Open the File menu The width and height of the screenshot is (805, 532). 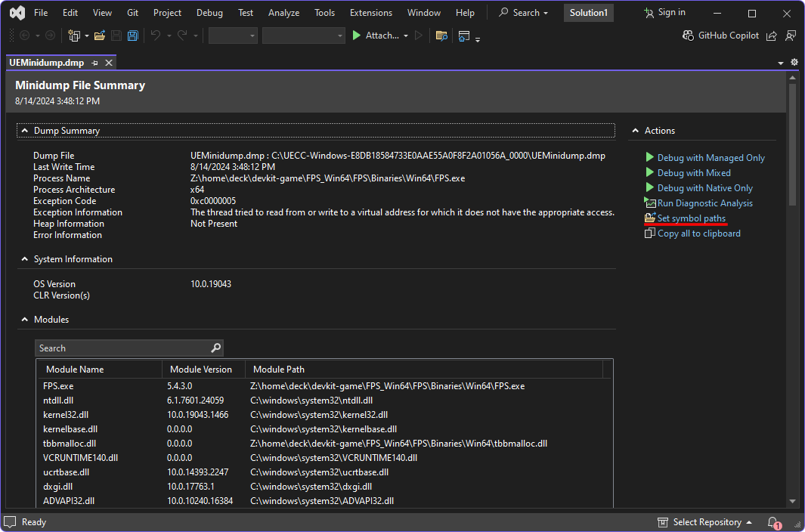point(41,13)
